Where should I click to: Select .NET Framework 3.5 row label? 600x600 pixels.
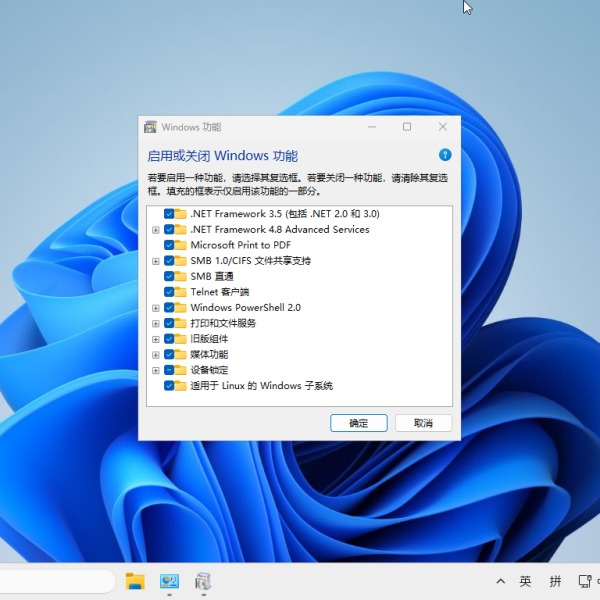285,214
